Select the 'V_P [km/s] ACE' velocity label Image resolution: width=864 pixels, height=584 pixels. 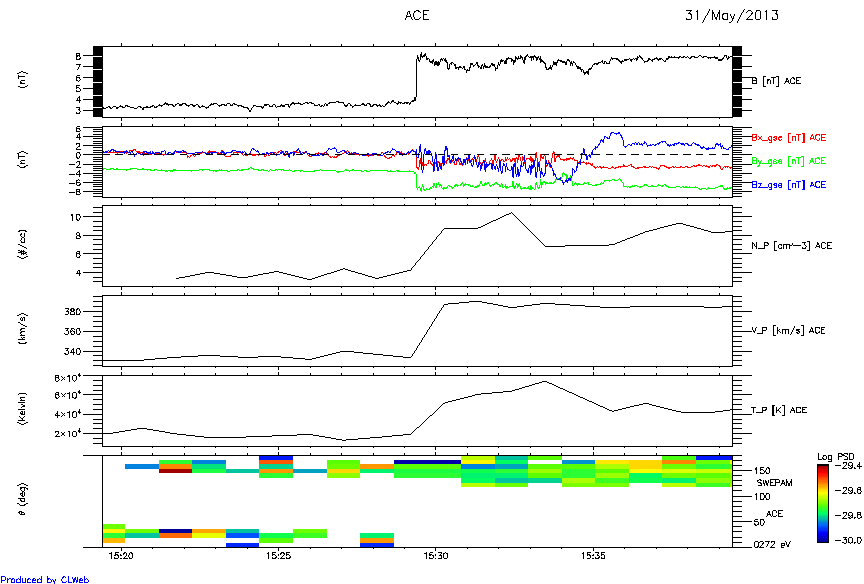coord(789,331)
